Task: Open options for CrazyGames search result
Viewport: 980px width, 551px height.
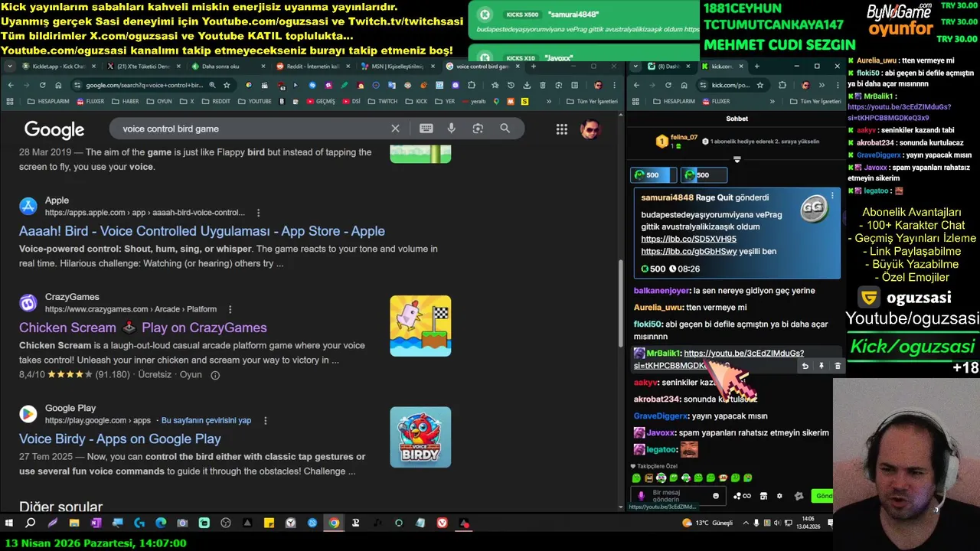Action: tap(229, 309)
